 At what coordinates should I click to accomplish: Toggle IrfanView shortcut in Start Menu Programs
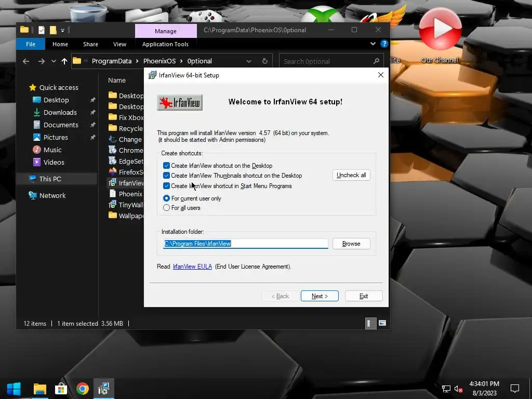pos(166,186)
